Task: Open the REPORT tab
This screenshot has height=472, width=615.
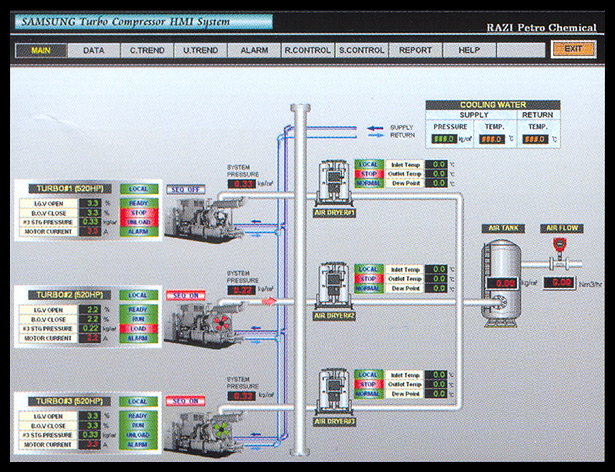Action: (x=415, y=51)
